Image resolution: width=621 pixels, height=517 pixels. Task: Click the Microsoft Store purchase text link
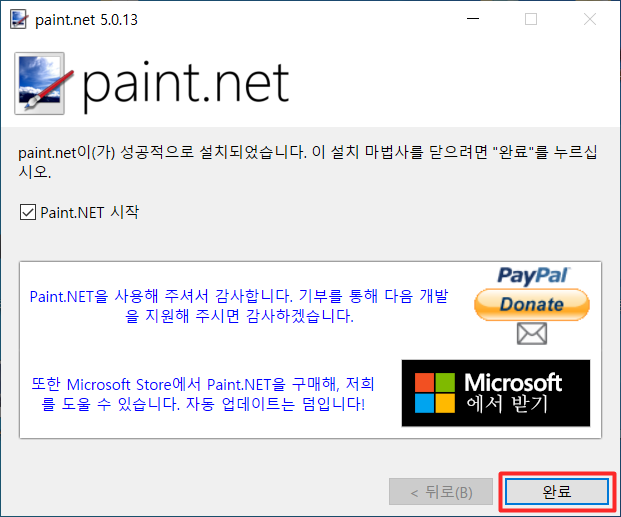pyautogui.click(x=203, y=394)
